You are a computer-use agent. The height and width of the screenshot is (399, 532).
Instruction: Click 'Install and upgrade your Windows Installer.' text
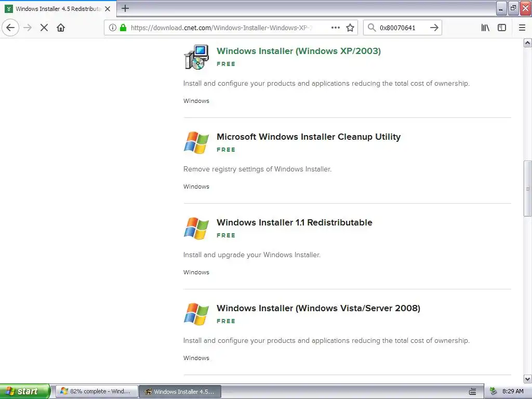coord(252,255)
